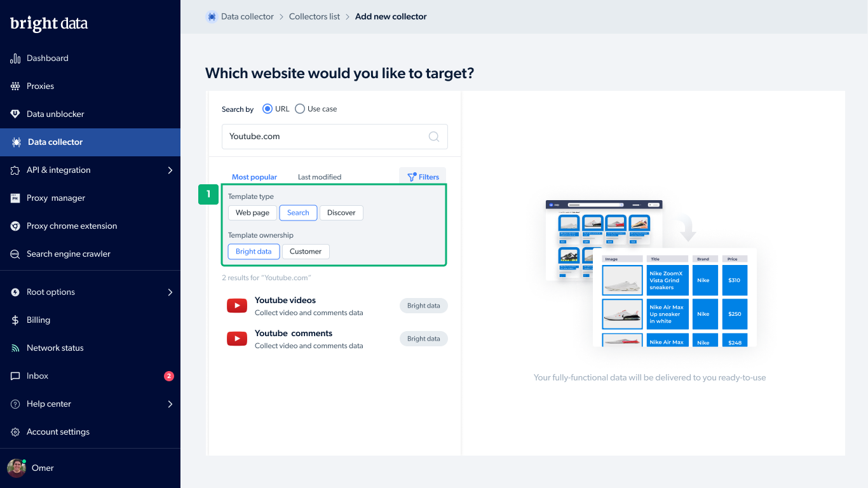
Task: Click the Inbox unread badge showing 2
Action: 169,376
